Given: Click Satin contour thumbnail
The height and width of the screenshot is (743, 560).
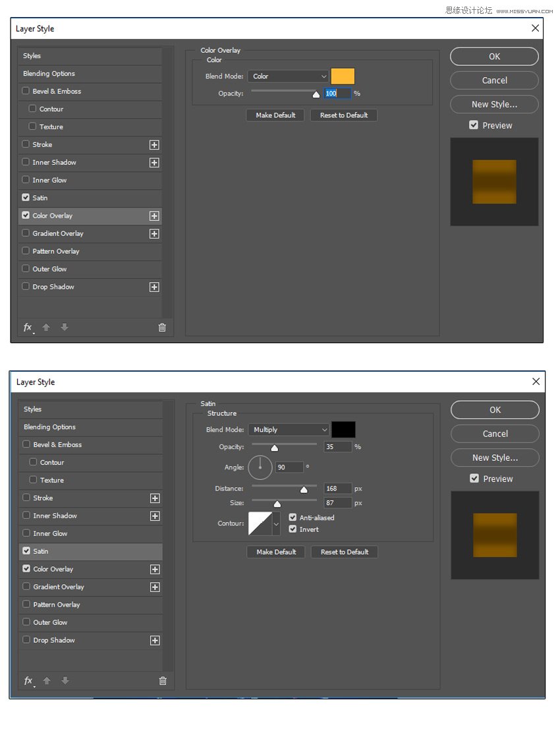Looking at the screenshot, I should click(260, 524).
